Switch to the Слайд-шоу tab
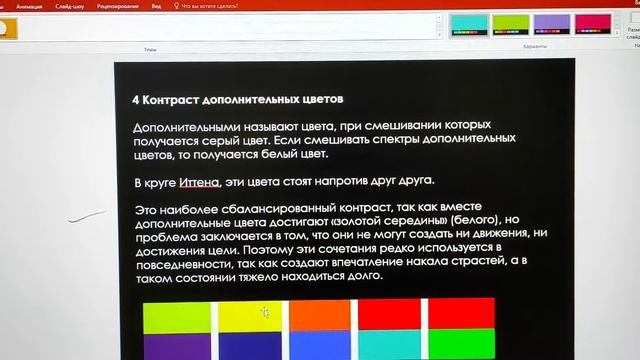Viewport: 640px width, 360px height. [70, 7]
